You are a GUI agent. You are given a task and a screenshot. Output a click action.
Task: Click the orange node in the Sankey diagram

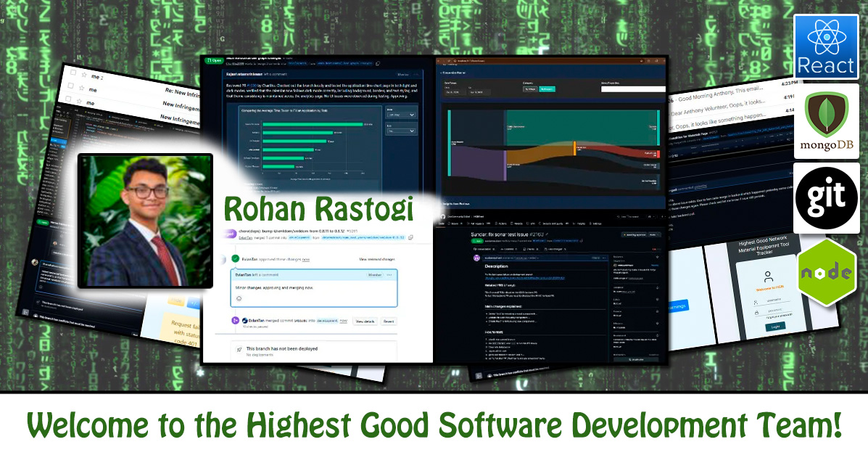(574, 147)
